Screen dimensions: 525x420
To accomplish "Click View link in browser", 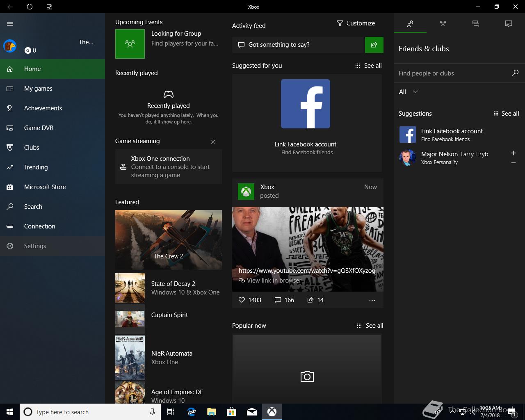I will coord(270,281).
